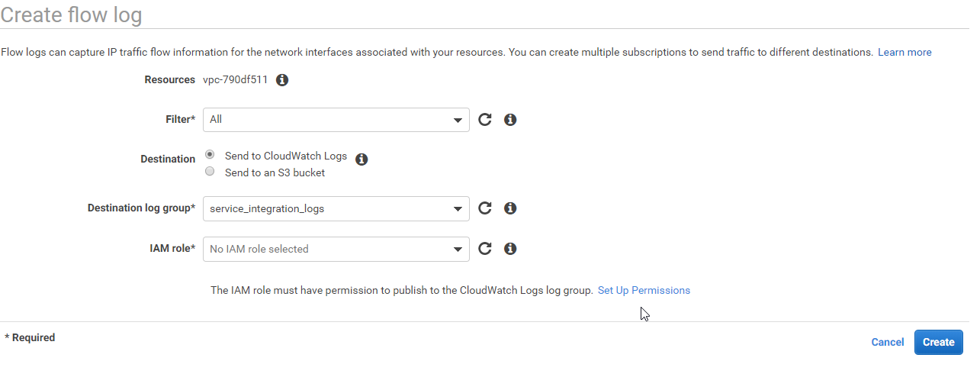The width and height of the screenshot is (980, 390).
Task: Show info about the Destination options
Action: [361, 160]
